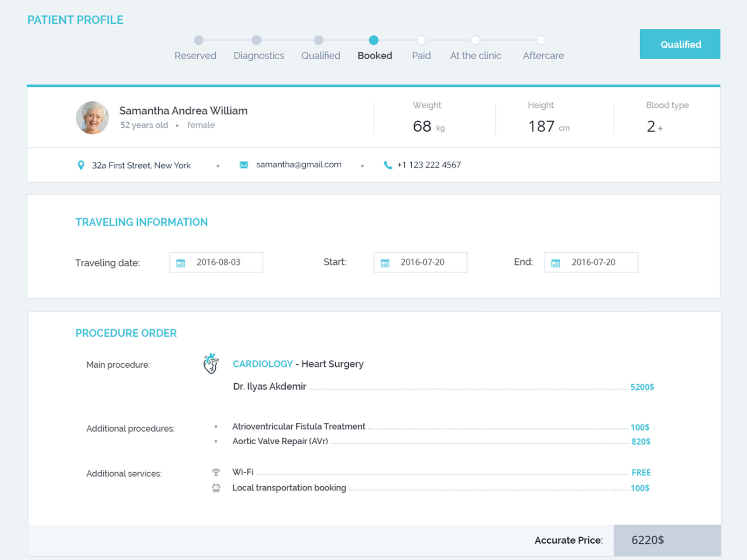The width and height of the screenshot is (747, 560).
Task: Click the TRAVELING INFORMATION heading
Action: (141, 222)
